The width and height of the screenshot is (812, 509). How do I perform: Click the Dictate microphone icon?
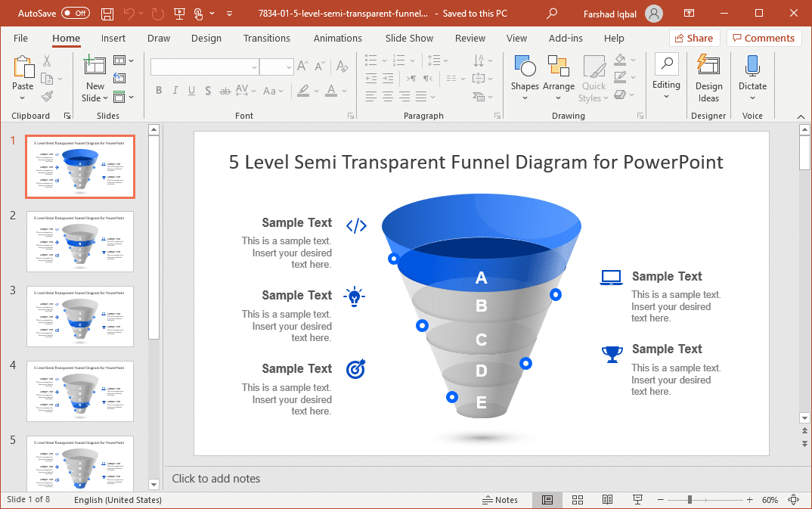pyautogui.click(x=752, y=67)
